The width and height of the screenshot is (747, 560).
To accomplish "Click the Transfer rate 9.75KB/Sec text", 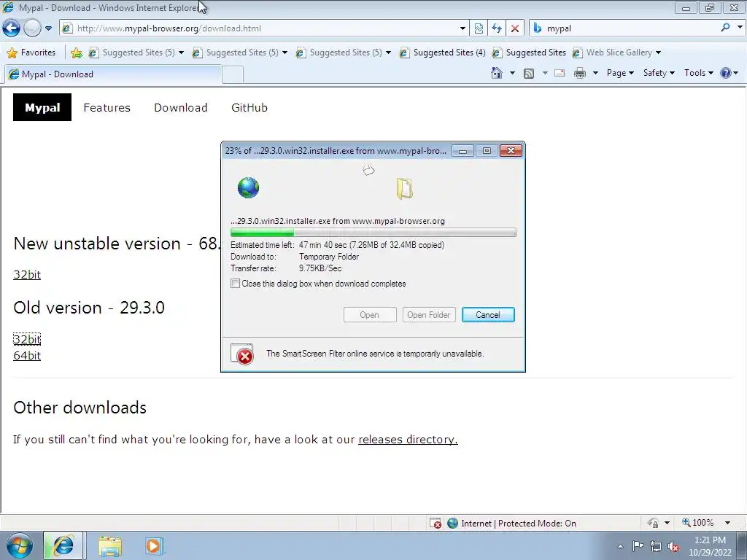I will (x=320, y=268).
